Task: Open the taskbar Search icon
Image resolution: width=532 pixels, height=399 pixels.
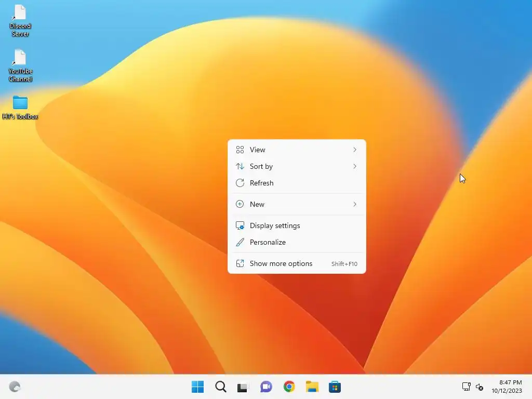Action: pyautogui.click(x=220, y=387)
